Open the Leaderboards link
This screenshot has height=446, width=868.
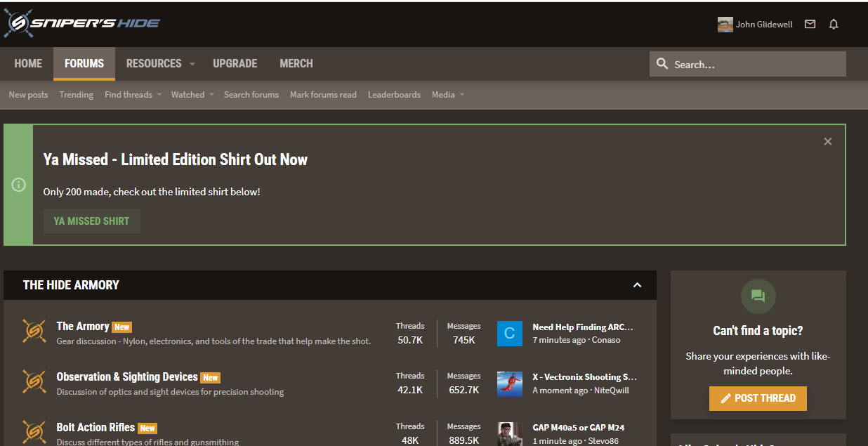click(394, 95)
